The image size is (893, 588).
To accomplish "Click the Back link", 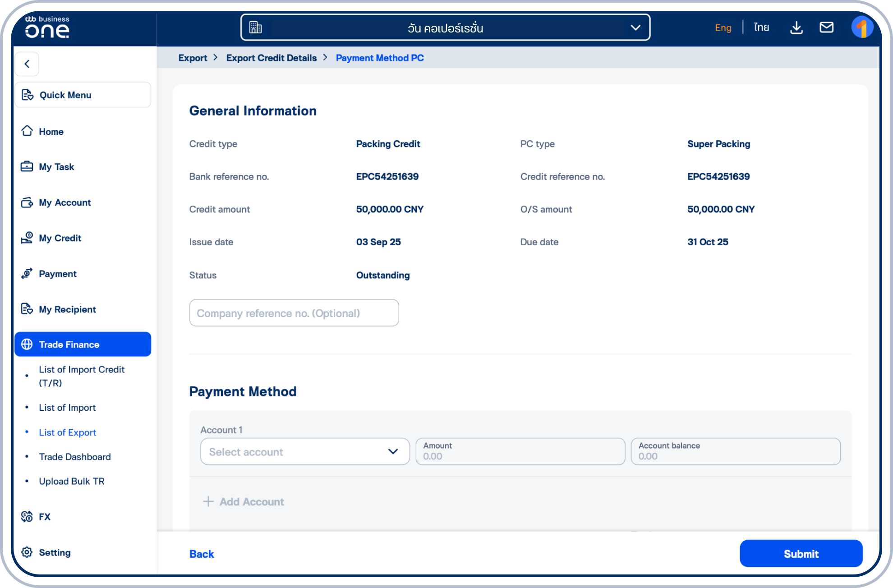I will pos(202,554).
